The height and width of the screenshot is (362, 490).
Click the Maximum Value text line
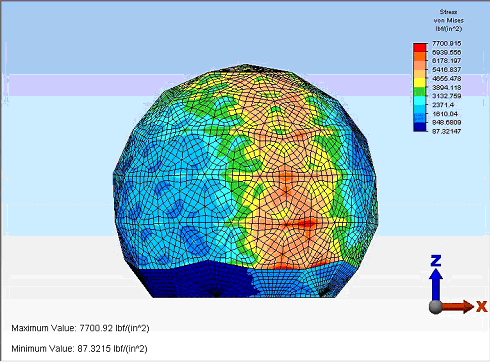[80, 328]
